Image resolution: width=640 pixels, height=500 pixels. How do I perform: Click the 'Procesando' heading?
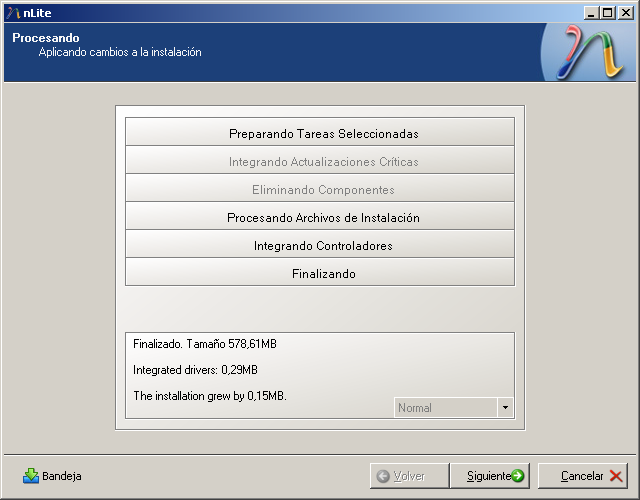click(x=46, y=38)
